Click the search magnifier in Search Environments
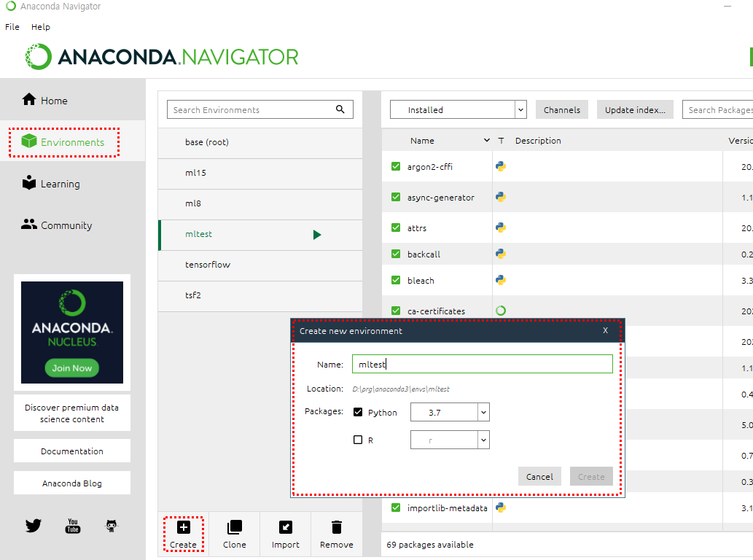 [340, 109]
